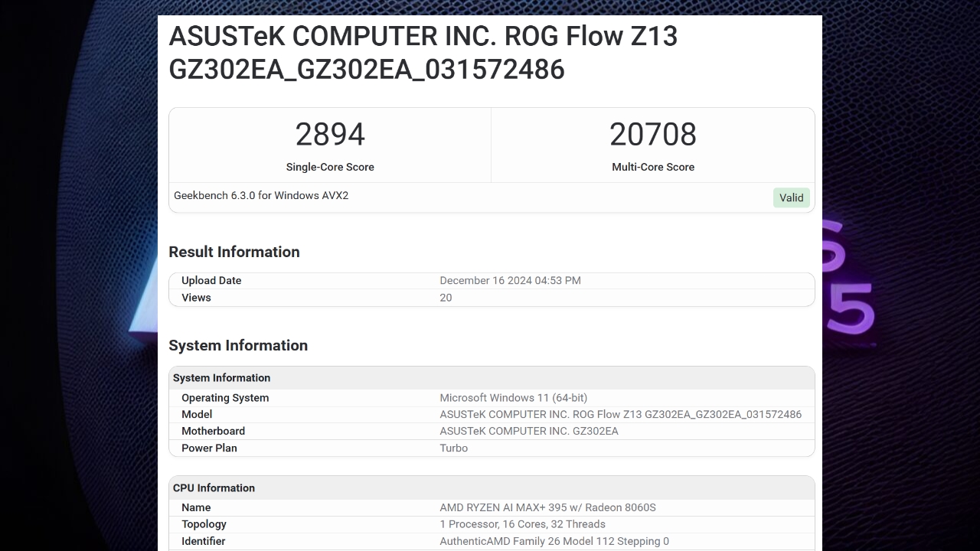Viewport: 980px width, 551px height.
Task: Click the Topology row label
Action: click(204, 524)
